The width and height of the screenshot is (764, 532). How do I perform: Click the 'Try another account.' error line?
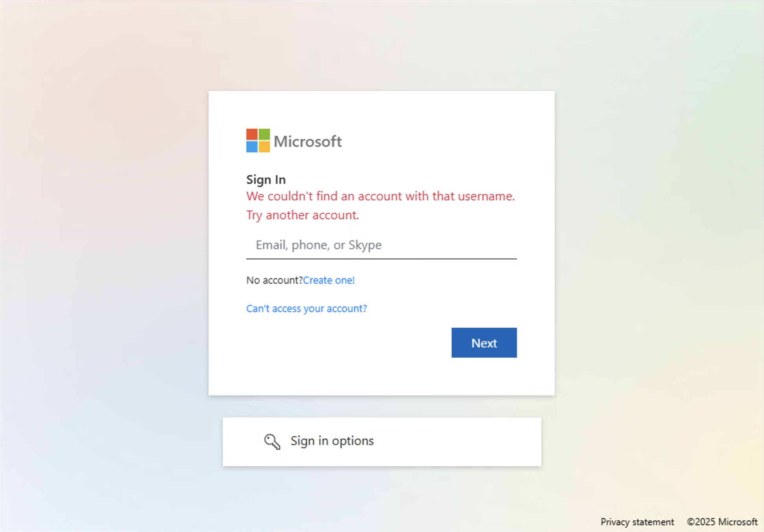tap(303, 215)
